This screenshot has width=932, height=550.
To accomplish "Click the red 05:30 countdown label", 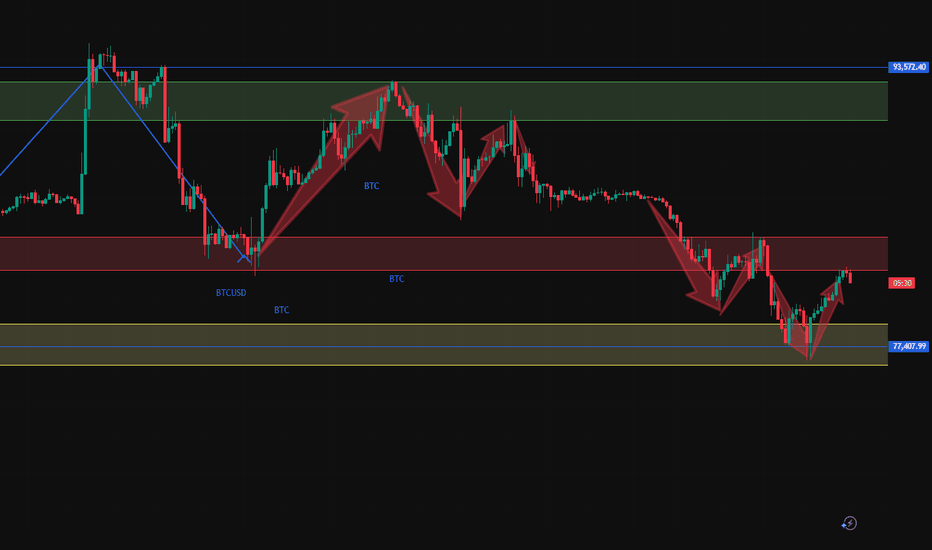I will point(902,283).
